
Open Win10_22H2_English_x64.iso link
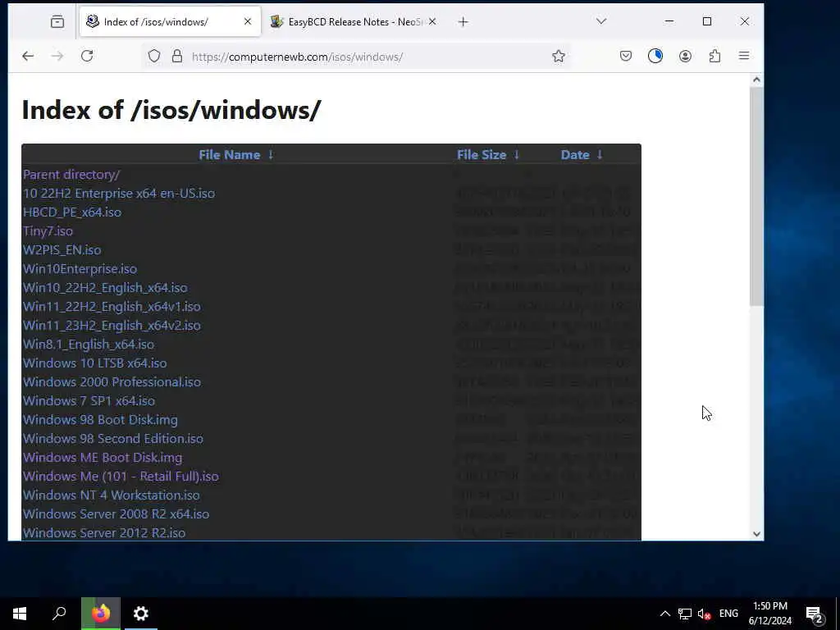tap(105, 288)
